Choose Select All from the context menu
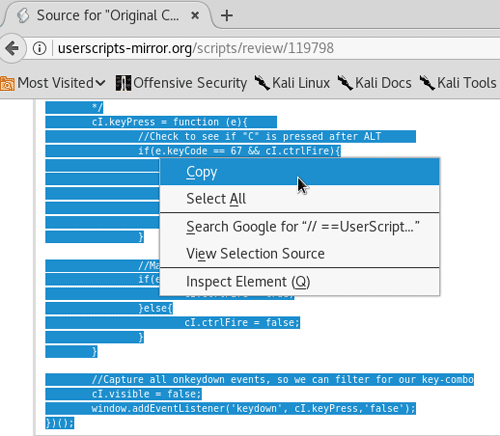 pyautogui.click(x=300, y=199)
